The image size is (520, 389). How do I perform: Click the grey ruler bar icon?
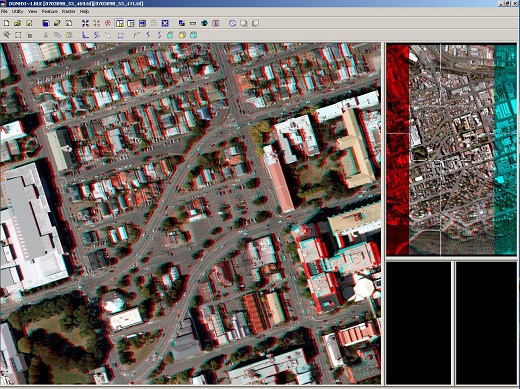pos(193,23)
